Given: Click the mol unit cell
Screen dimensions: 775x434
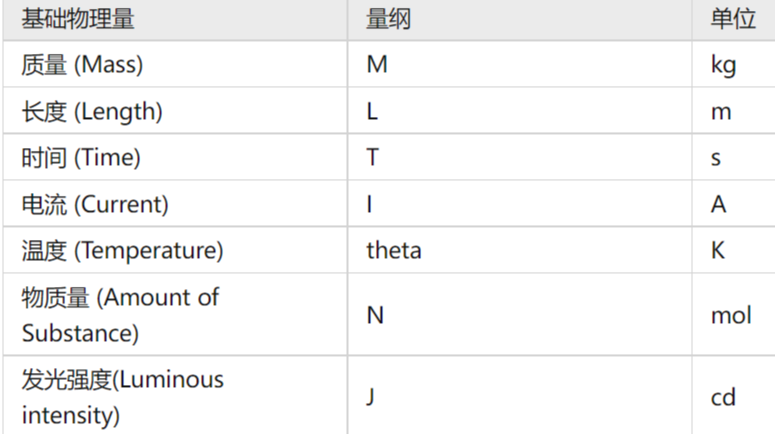Looking at the screenshot, I should [731, 315].
